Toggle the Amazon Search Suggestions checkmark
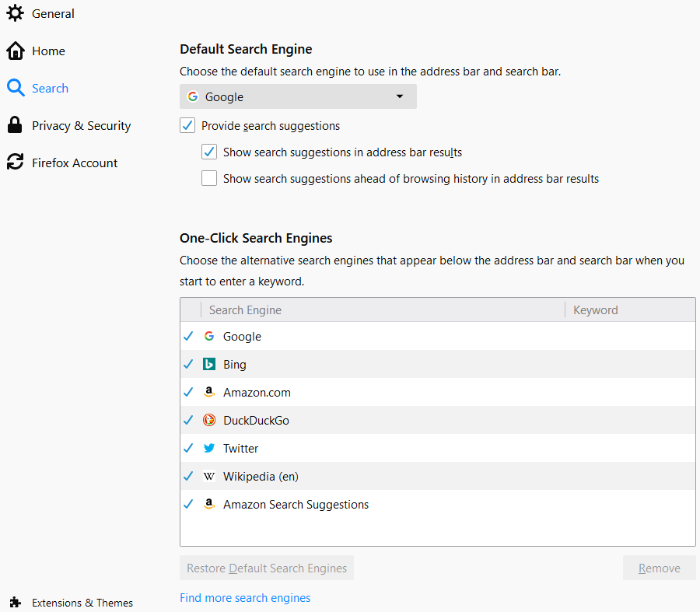 coord(188,505)
